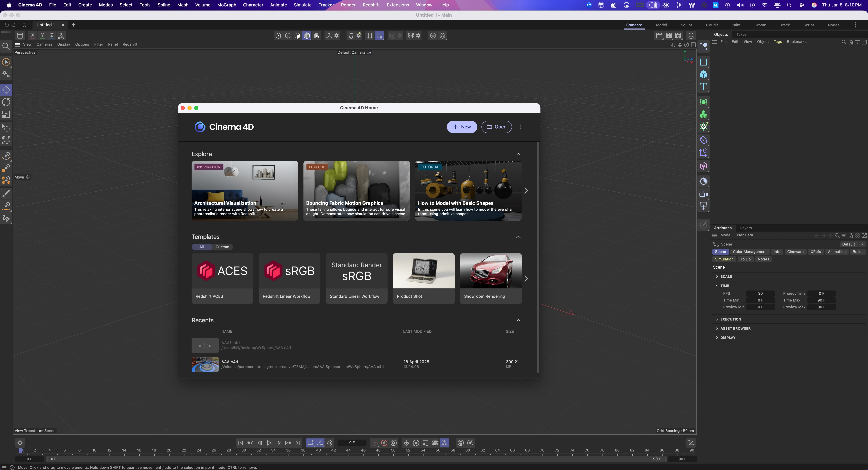Open the Color Management tab in Attributes
The image size is (868, 470).
(x=749, y=251)
